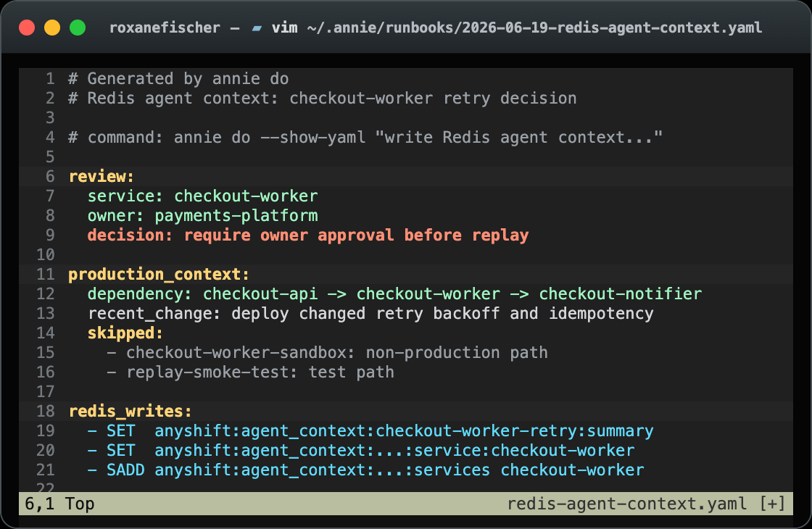Click the folder icon in the title bar

point(257,28)
